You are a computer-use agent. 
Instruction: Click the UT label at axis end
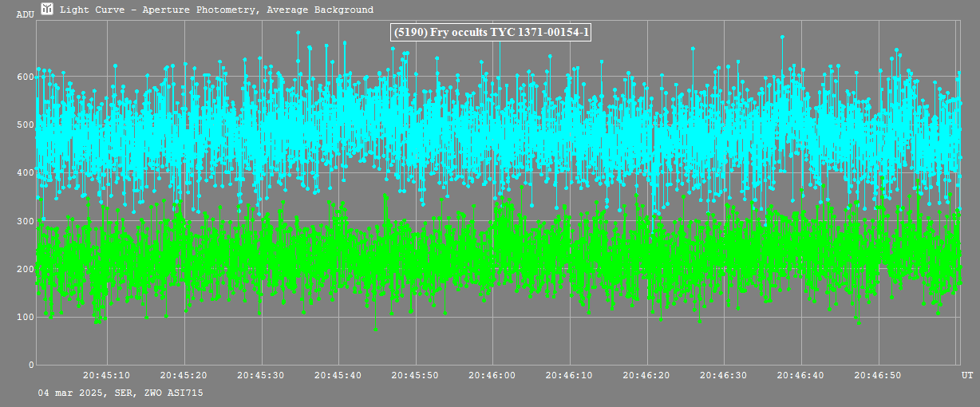966,374
